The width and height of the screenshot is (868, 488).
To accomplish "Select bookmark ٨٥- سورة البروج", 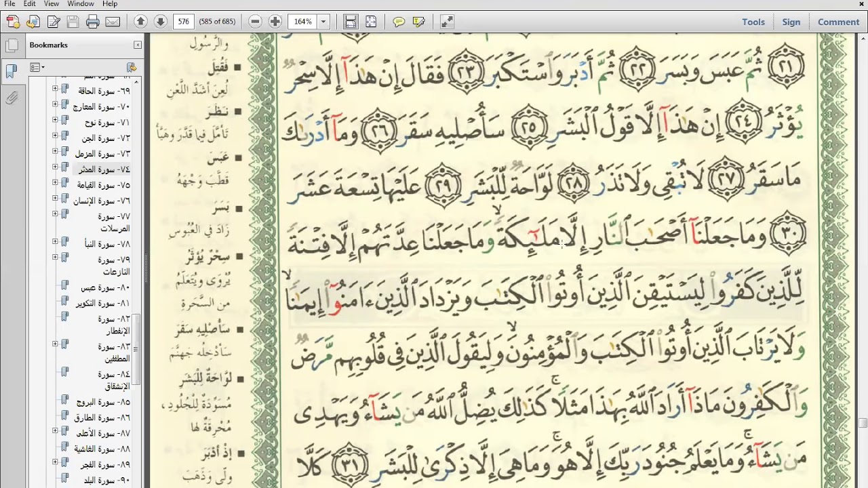I will (103, 402).
